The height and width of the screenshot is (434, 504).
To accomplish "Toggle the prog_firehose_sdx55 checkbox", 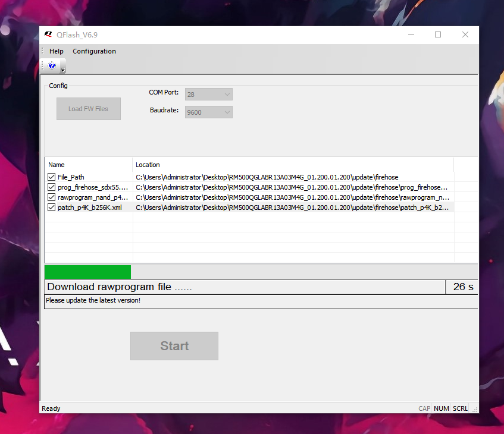I will tap(51, 187).
